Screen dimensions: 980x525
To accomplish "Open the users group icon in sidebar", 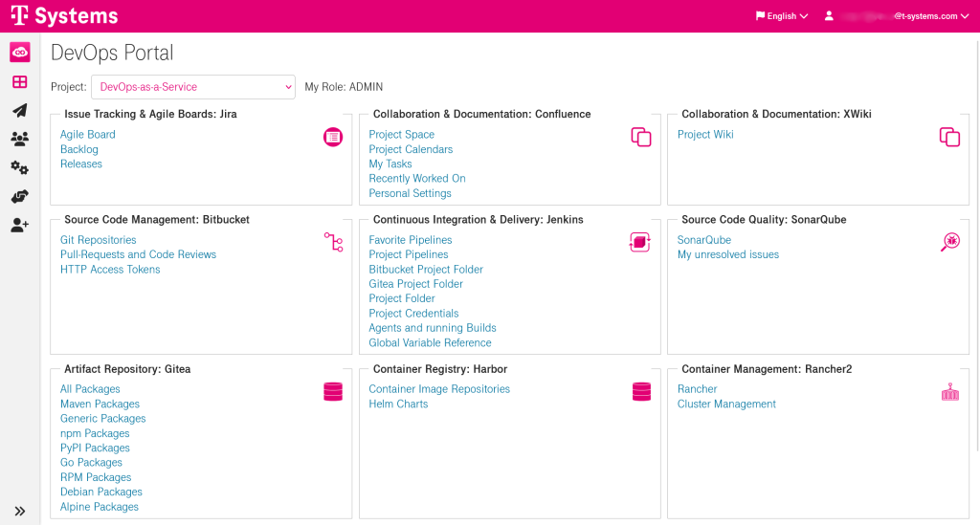I will pos(20,139).
